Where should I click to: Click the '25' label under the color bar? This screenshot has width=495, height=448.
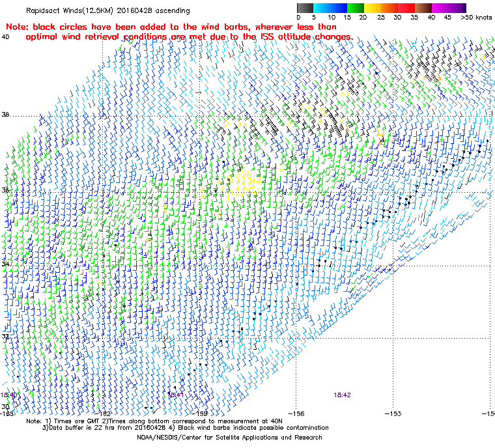pos(381,18)
